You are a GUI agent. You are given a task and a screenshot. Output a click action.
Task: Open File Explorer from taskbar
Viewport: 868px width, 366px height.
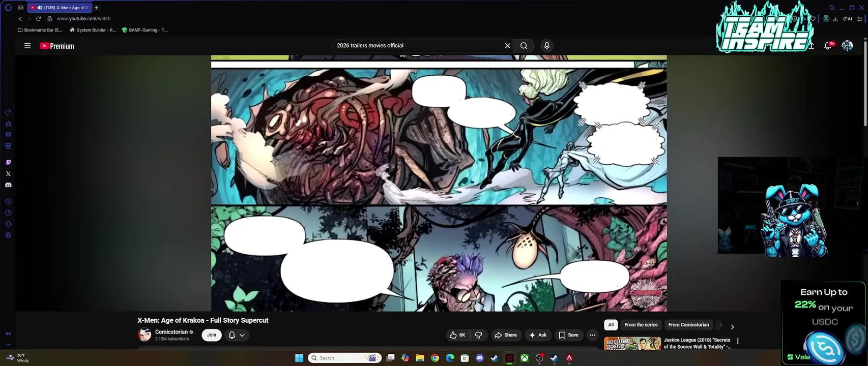(x=420, y=358)
